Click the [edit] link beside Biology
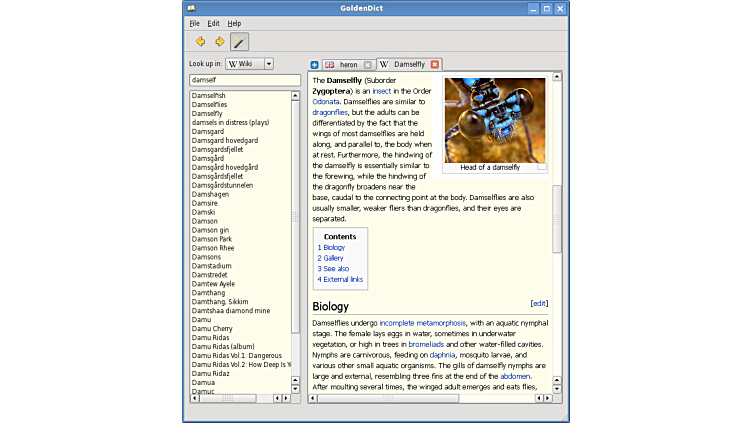Viewport: 752px width, 423px height. click(539, 303)
